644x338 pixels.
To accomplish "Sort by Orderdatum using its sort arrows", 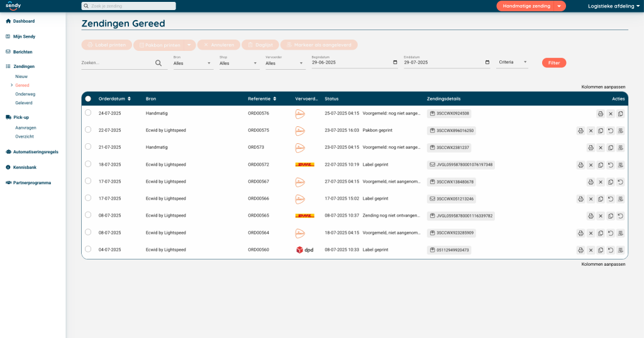I will click(x=129, y=99).
